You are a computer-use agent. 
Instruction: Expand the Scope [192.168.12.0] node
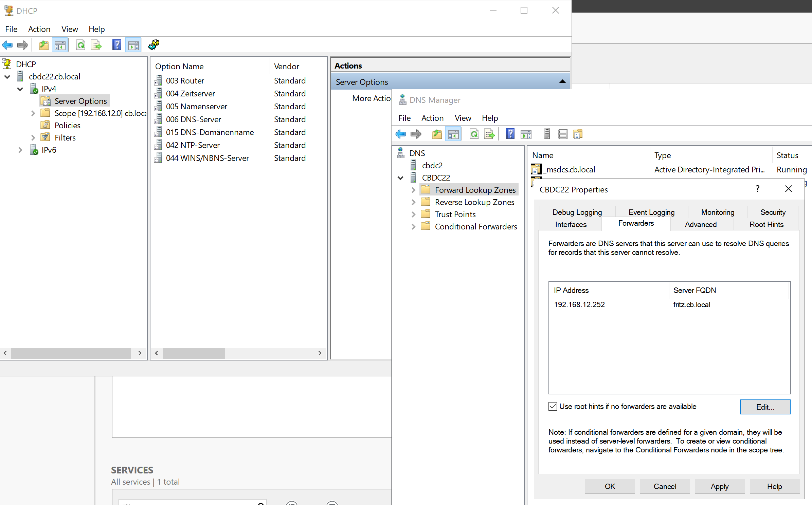33,113
